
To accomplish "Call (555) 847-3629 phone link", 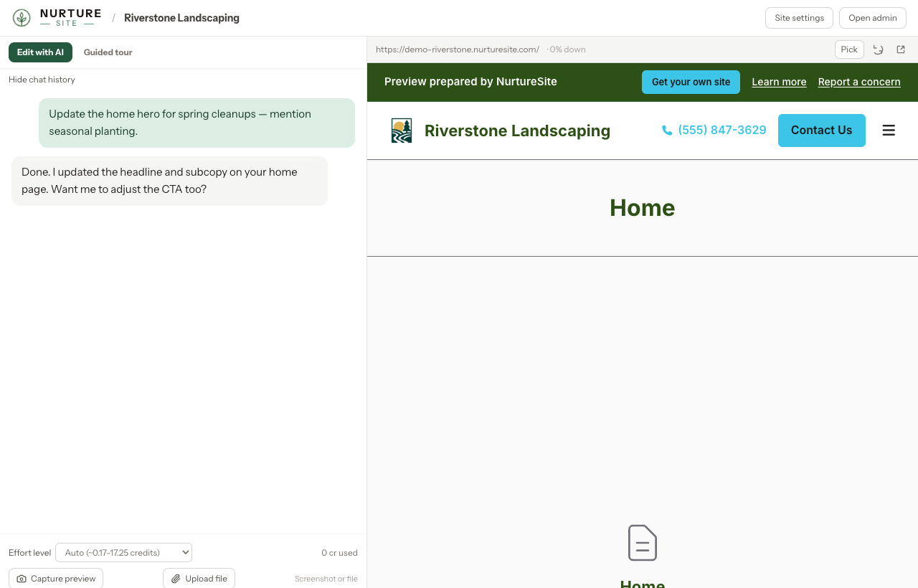I will tap(714, 130).
